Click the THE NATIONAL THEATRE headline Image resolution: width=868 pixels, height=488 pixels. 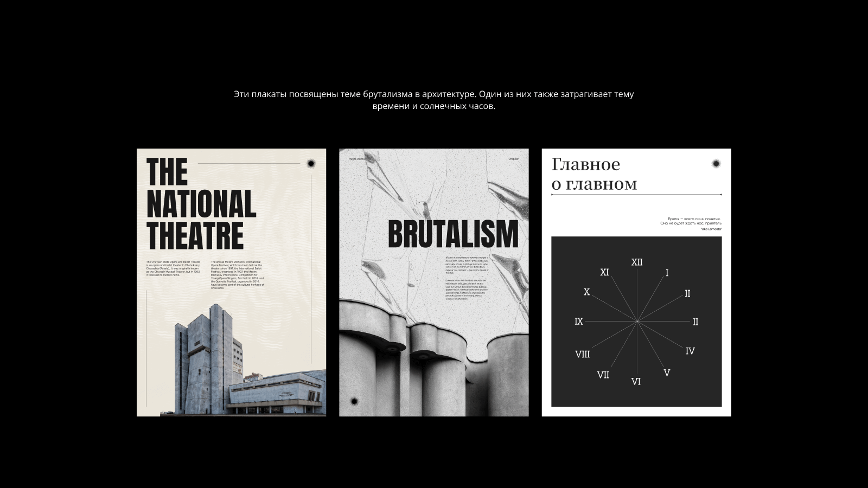coord(201,203)
